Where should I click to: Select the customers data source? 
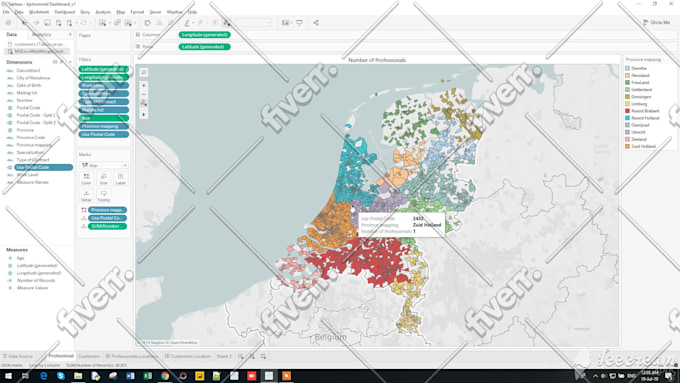tap(37, 44)
